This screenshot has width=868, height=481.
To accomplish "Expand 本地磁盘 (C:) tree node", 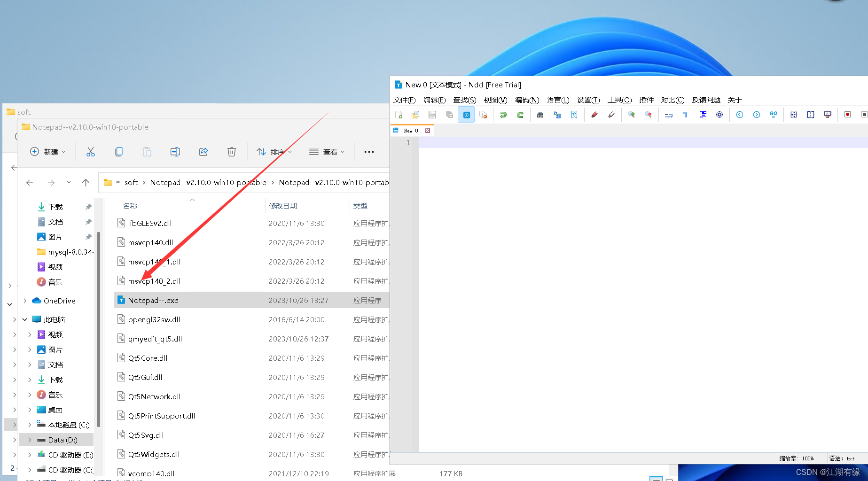I will click(x=30, y=425).
